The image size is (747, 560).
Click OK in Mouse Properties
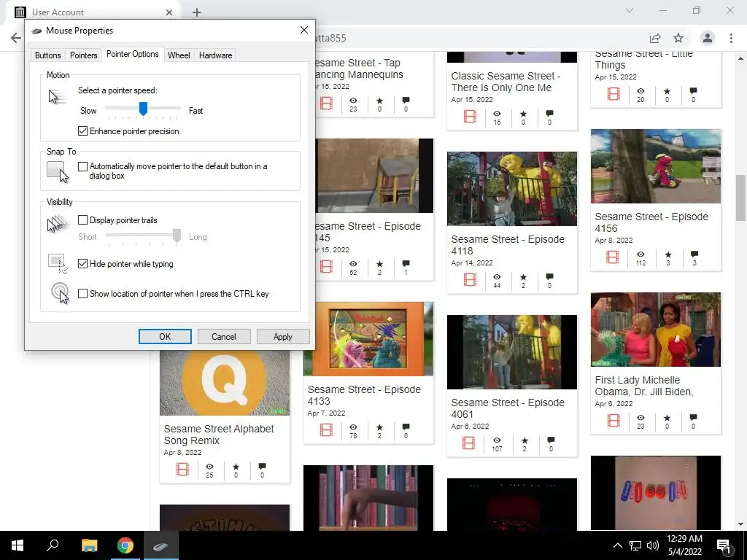165,337
